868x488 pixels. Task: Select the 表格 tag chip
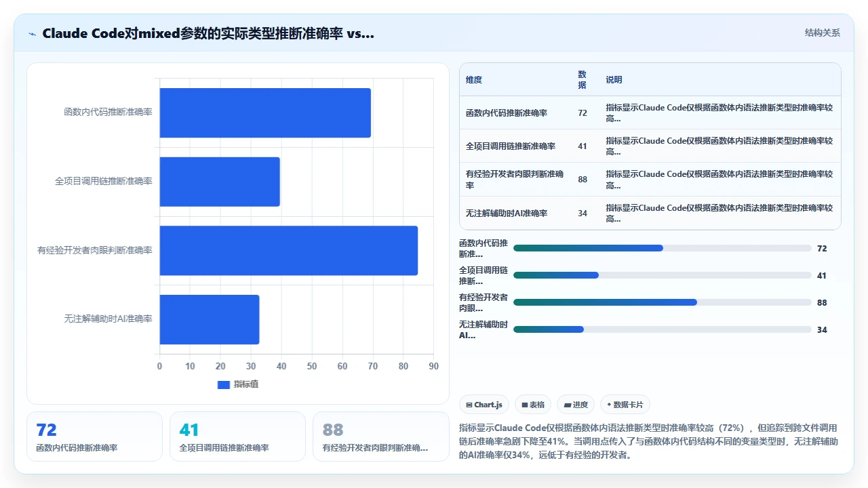coord(533,405)
